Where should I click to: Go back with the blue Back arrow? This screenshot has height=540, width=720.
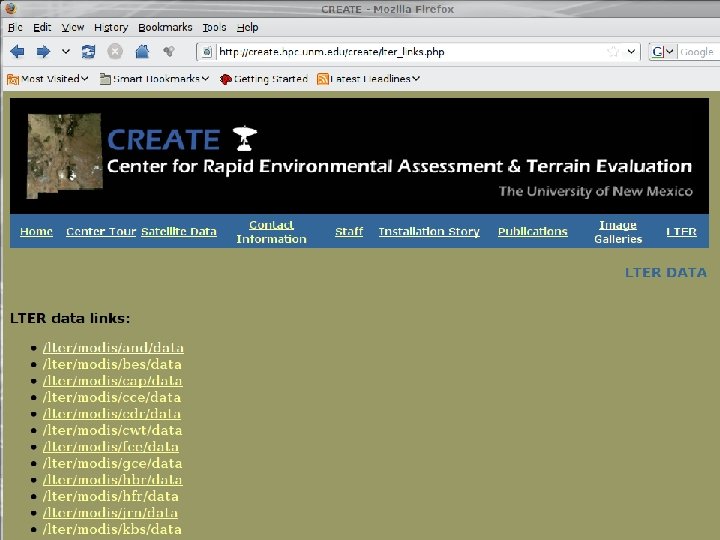tap(17, 51)
